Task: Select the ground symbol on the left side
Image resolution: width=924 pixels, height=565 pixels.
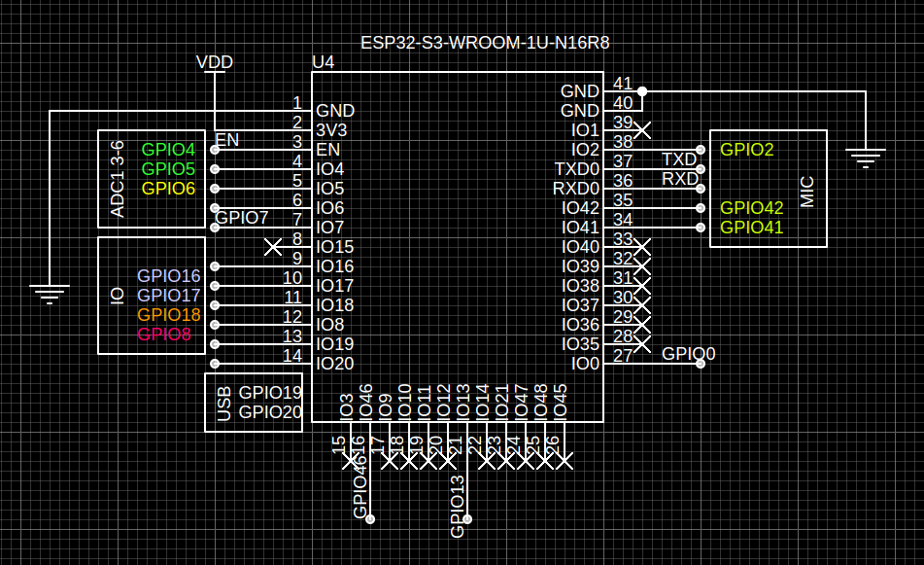Action: pos(50,295)
